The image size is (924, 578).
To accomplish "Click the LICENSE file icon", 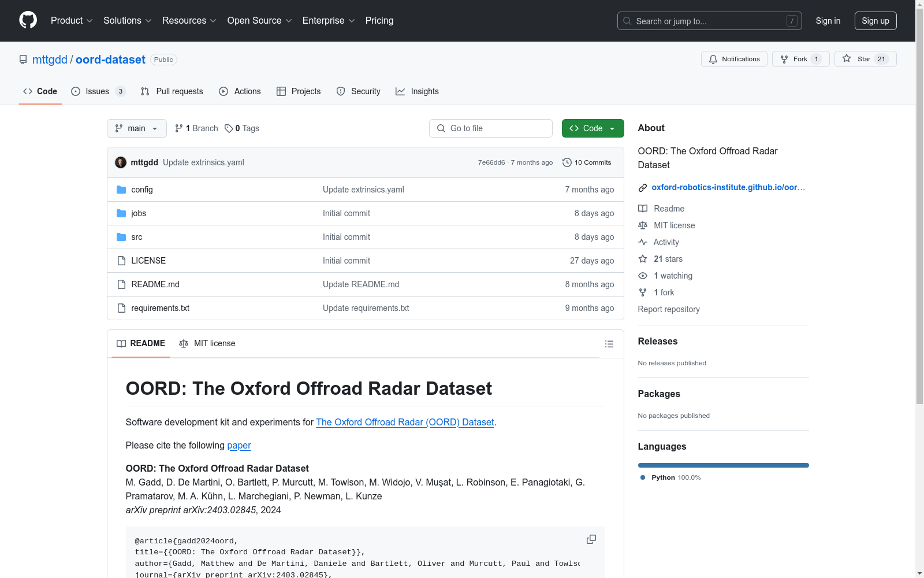I will tap(121, 261).
